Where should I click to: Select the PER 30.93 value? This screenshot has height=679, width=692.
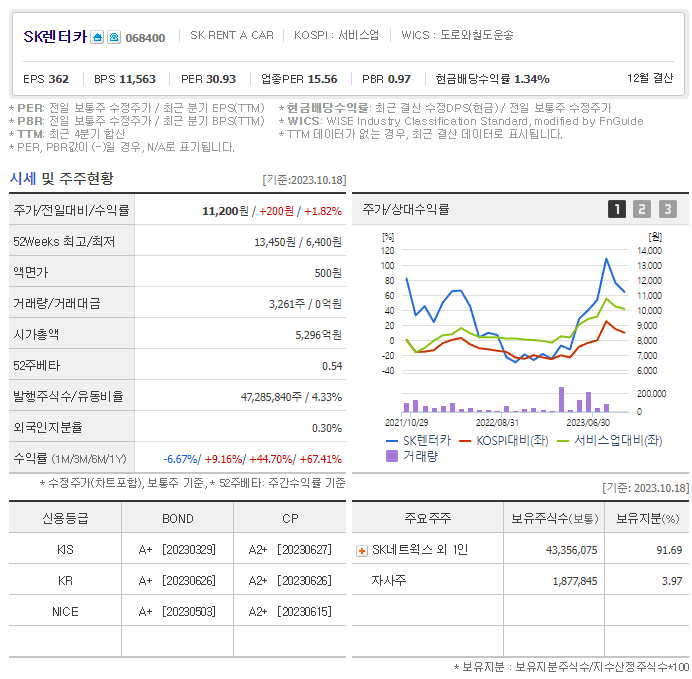208,79
